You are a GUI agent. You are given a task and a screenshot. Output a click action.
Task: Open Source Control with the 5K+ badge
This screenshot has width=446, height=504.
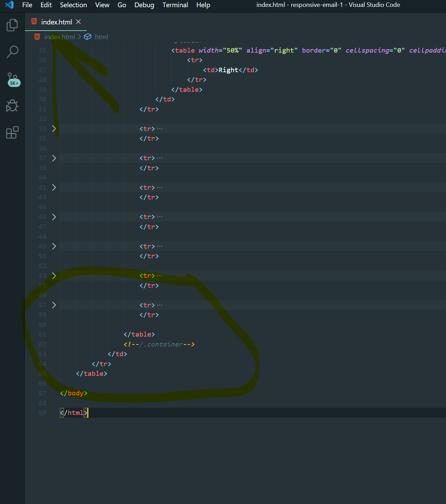pos(13,79)
